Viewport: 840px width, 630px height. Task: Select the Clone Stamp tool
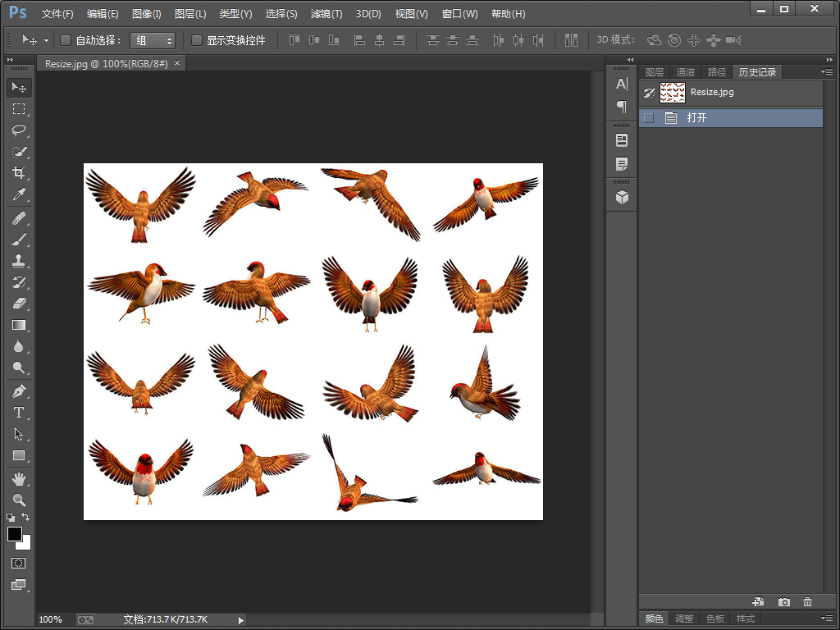click(19, 261)
